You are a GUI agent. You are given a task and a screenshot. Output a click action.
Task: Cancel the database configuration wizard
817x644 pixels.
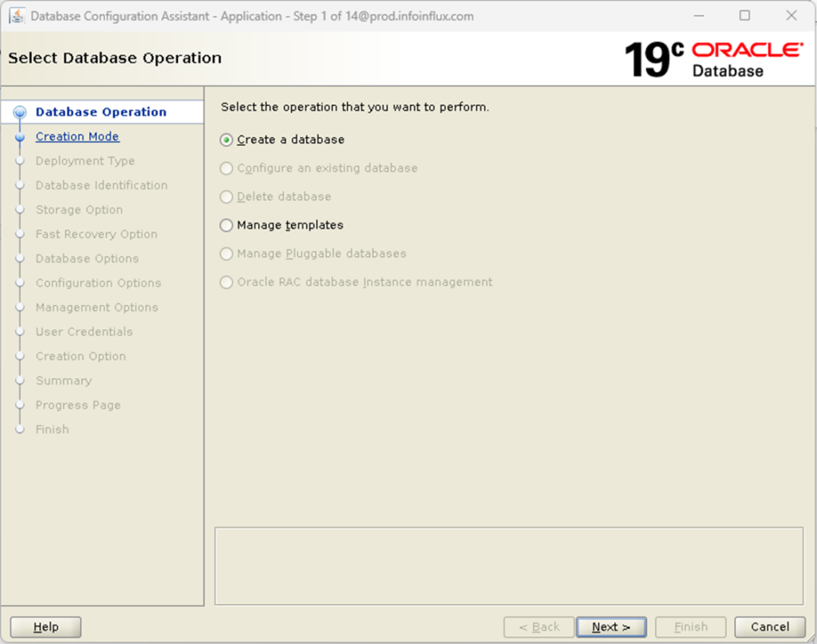click(768, 626)
